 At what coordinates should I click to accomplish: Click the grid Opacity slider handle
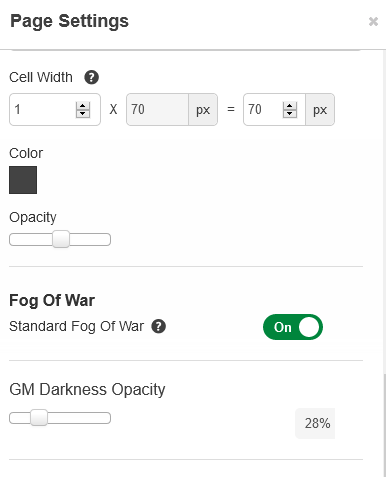coord(61,239)
